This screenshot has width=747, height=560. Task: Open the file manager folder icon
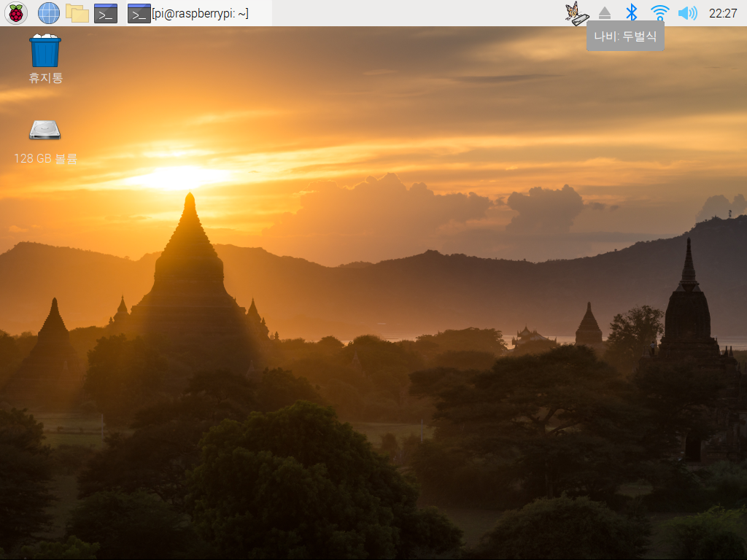[77, 13]
